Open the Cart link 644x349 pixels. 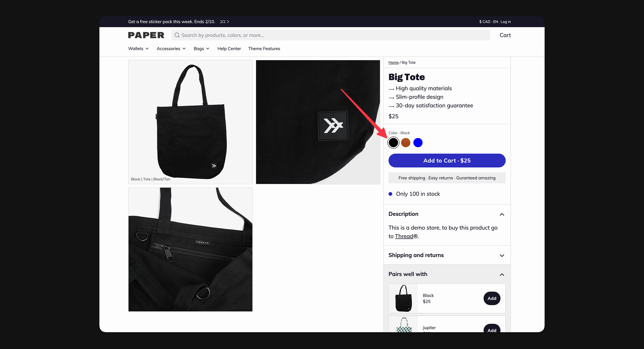(x=505, y=35)
